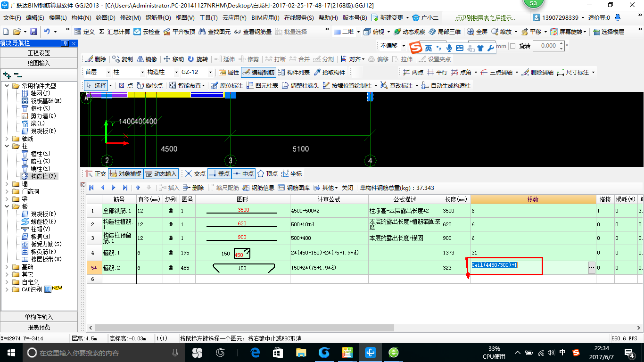The image size is (644, 362).
Task: Open the 工程设置 navigation tab
Action: point(39,53)
